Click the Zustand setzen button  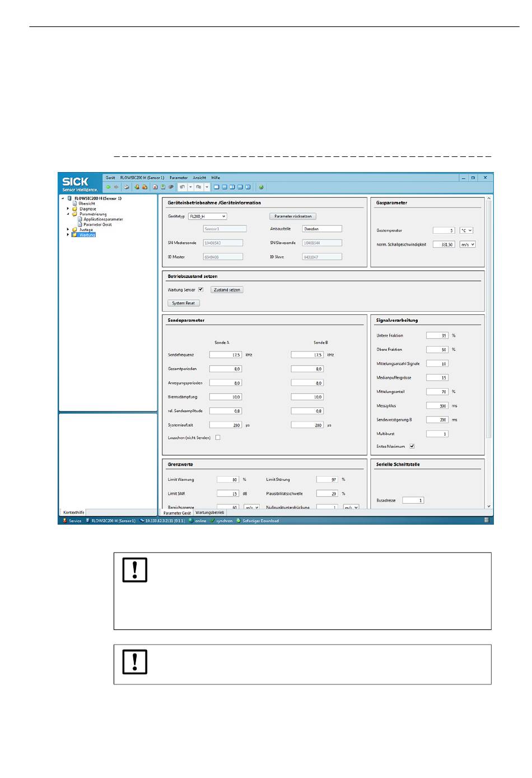[x=227, y=290]
